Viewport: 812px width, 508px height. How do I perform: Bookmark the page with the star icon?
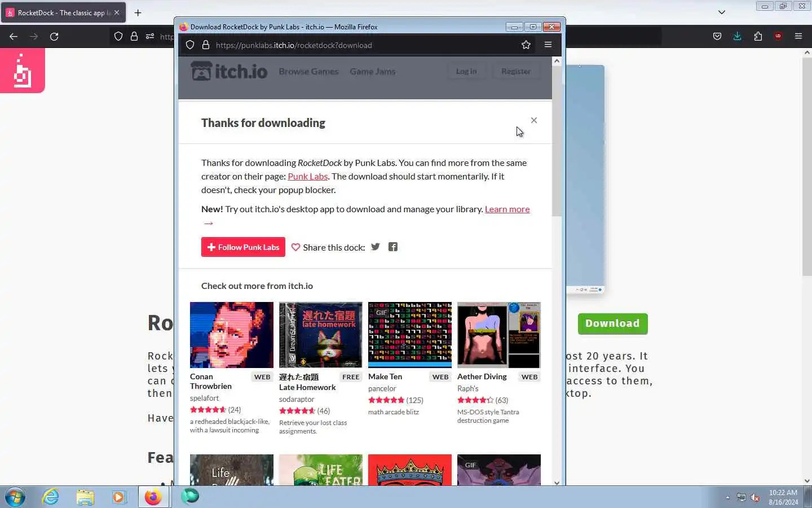(526, 45)
